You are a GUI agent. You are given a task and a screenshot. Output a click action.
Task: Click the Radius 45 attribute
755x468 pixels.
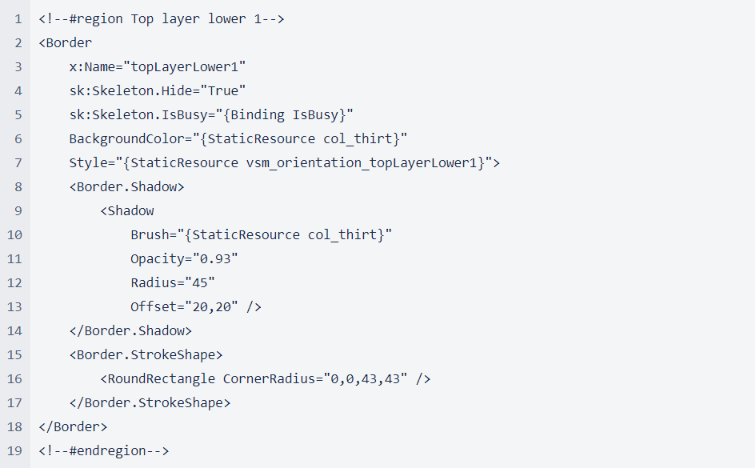pyautogui.click(x=172, y=283)
